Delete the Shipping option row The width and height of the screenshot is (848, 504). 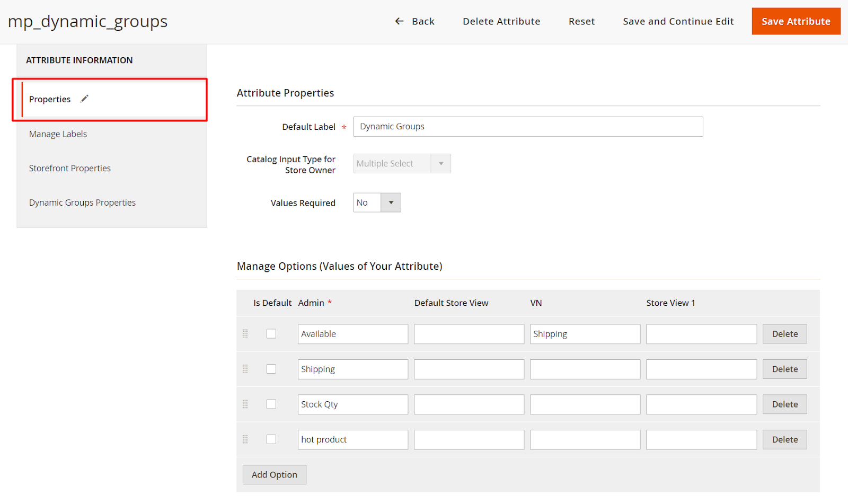(784, 369)
